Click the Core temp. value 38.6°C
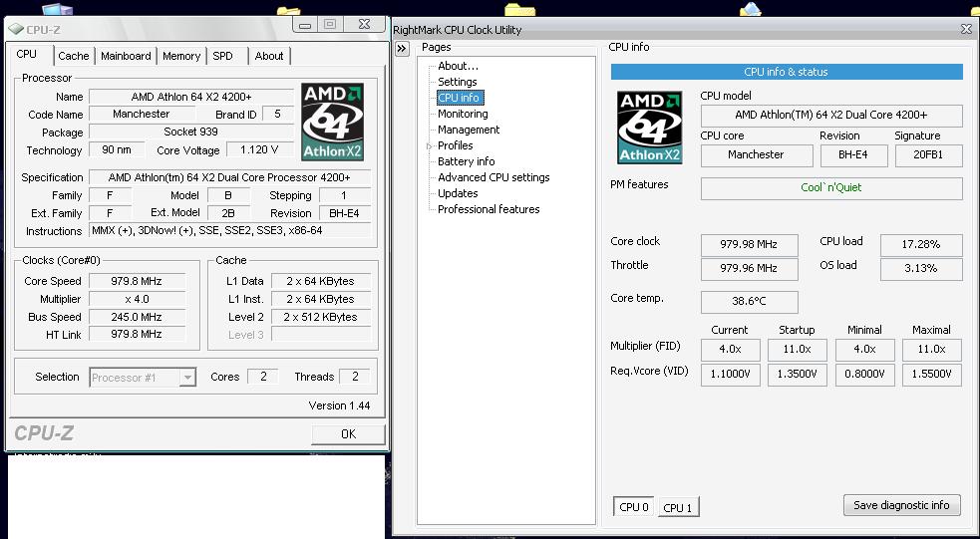This screenshot has width=980, height=539. (749, 302)
